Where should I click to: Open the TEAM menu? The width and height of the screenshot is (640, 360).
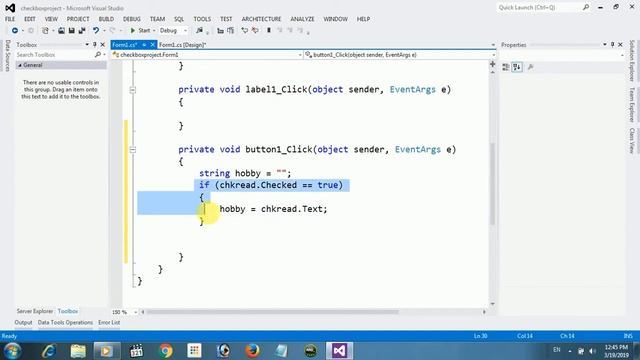tap(157, 19)
